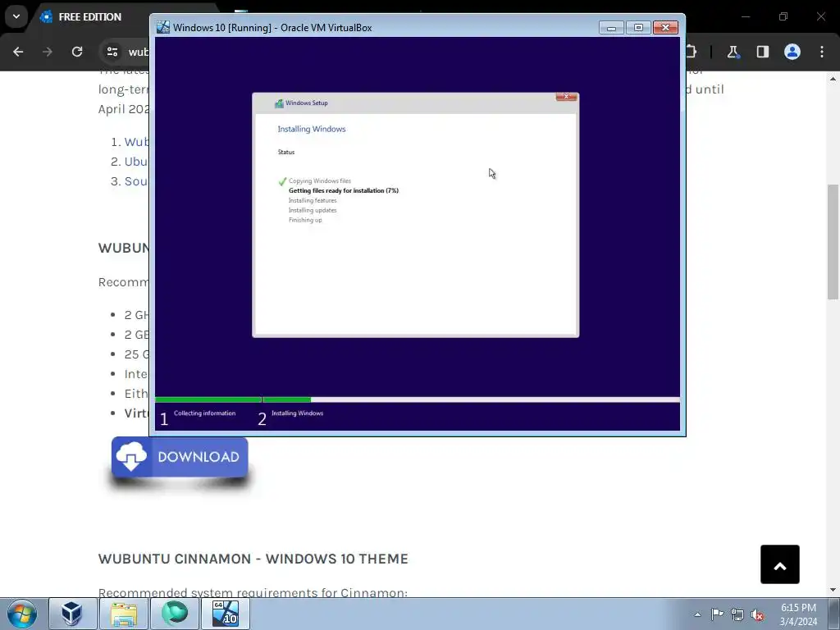Screen dimensions: 840x630
Task: Click the 'Status' label in setup
Action: pyautogui.click(x=286, y=152)
